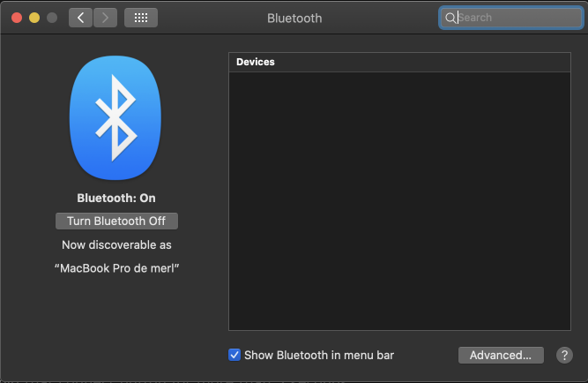Focus the Search input field

pyautogui.click(x=511, y=18)
